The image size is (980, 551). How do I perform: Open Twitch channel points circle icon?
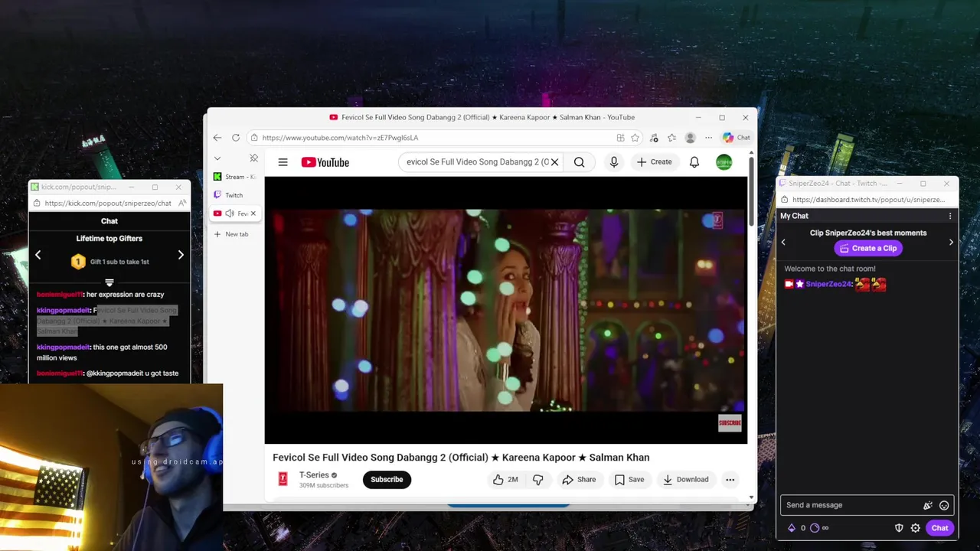(x=815, y=528)
